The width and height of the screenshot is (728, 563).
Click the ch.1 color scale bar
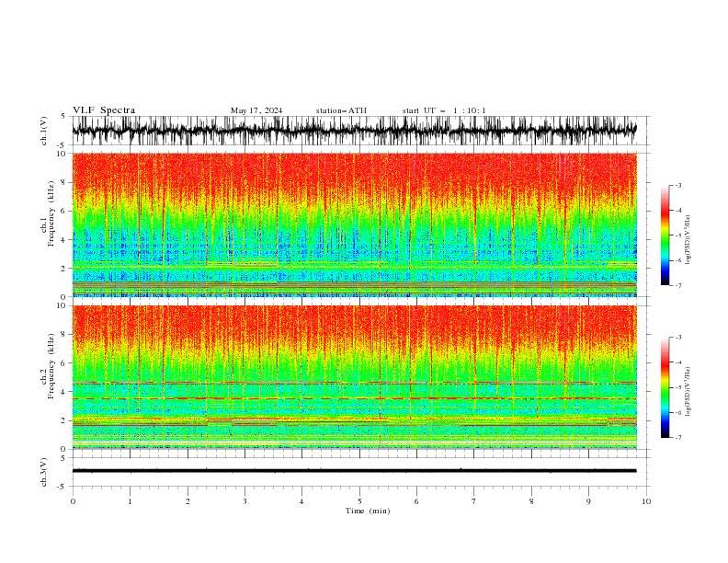tap(665, 236)
